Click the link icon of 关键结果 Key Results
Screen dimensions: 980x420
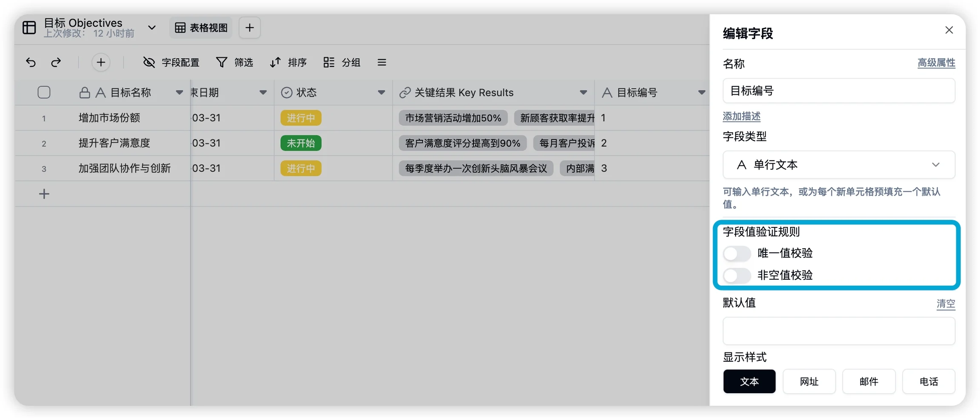click(x=405, y=93)
